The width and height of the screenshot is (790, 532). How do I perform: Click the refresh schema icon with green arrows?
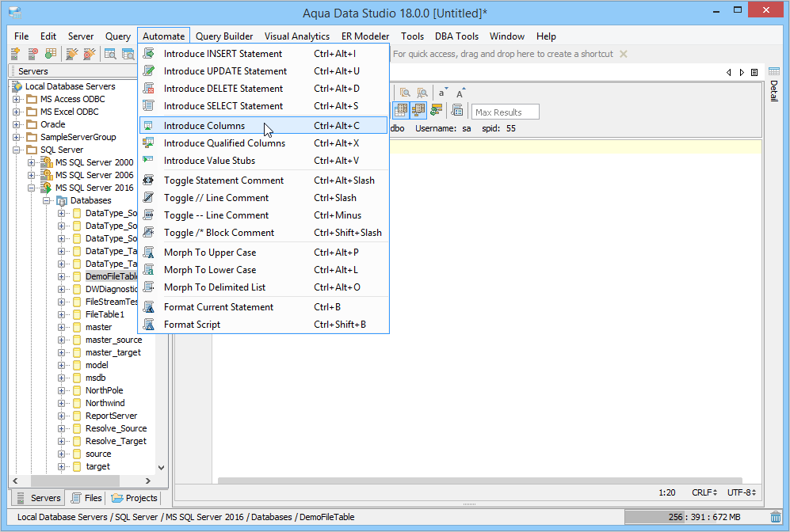[437, 110]
